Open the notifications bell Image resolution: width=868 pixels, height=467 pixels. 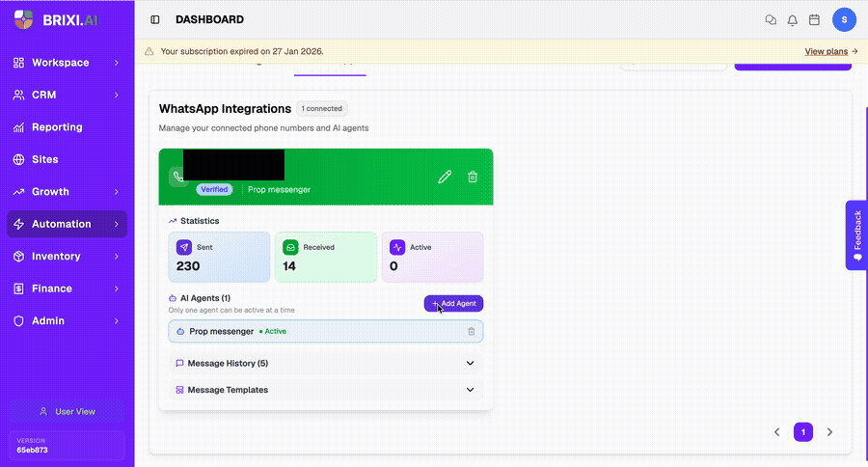click(793, 20)
